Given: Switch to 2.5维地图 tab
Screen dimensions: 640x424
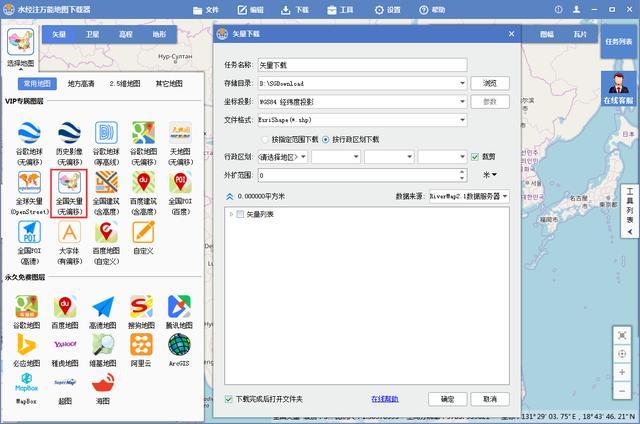Looking at the screenshot, I should pyautogui.click(x=125, y=84).
